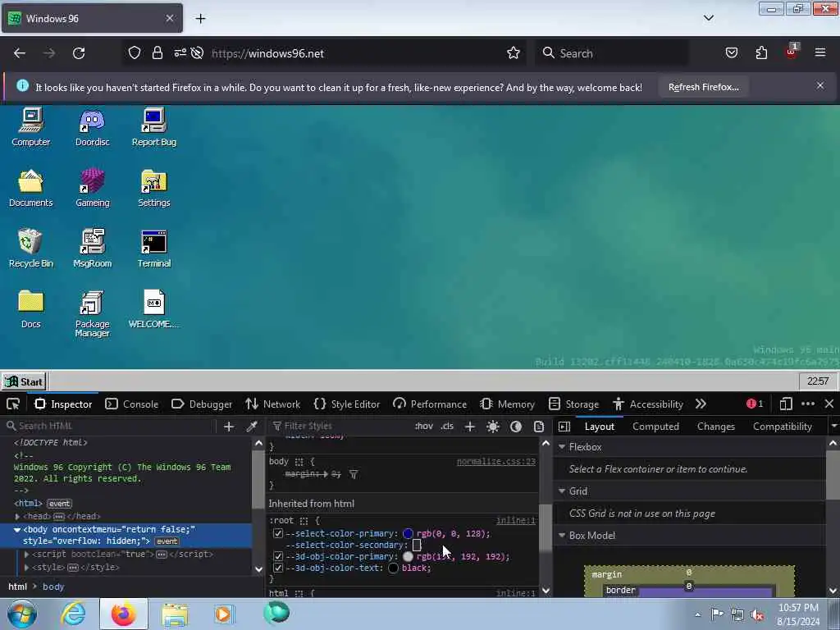Open the Firefox extensions puzzle icon

pos(761,53)
